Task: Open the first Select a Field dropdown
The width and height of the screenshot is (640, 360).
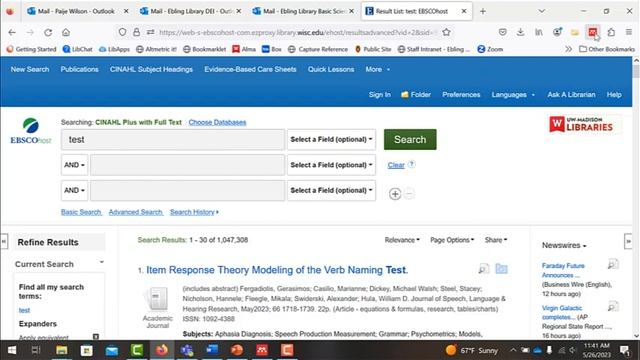Action: (331, 140)
